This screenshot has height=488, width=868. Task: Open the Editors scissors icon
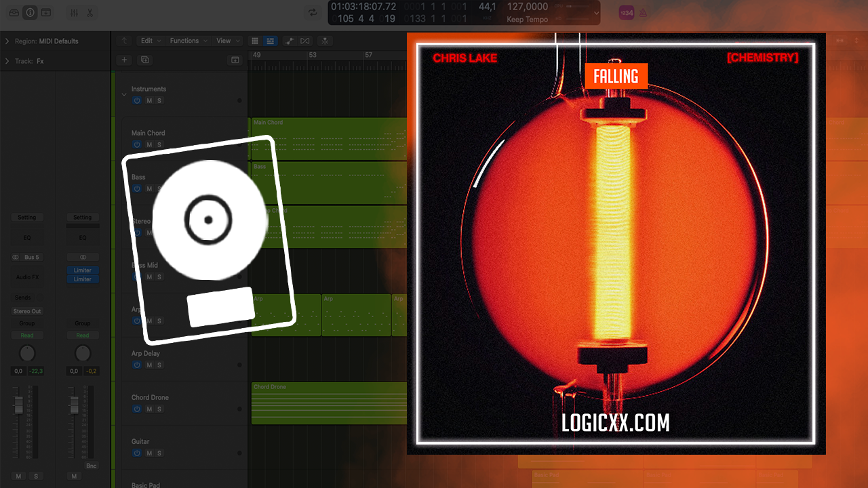coord(90,13)
